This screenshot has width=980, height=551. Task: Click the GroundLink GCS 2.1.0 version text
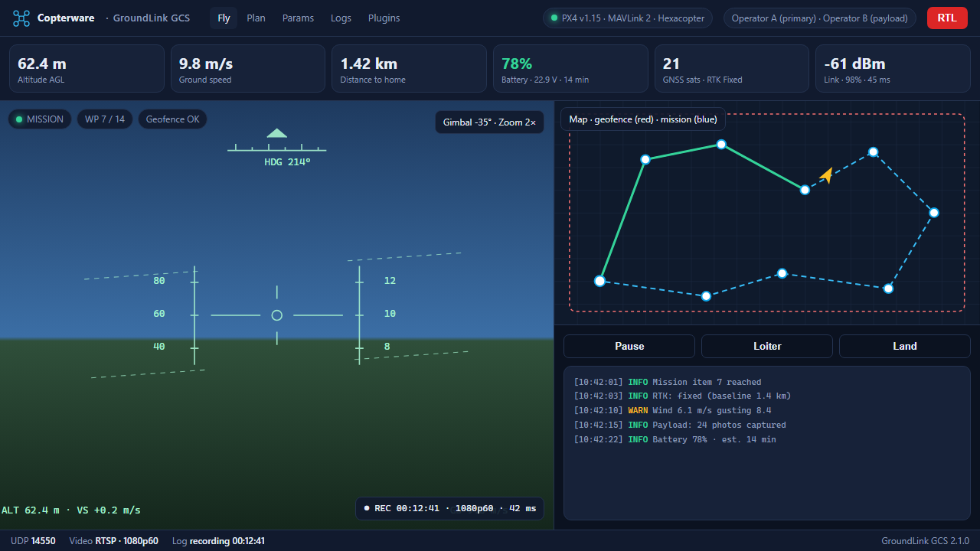(x=925, y=541)
